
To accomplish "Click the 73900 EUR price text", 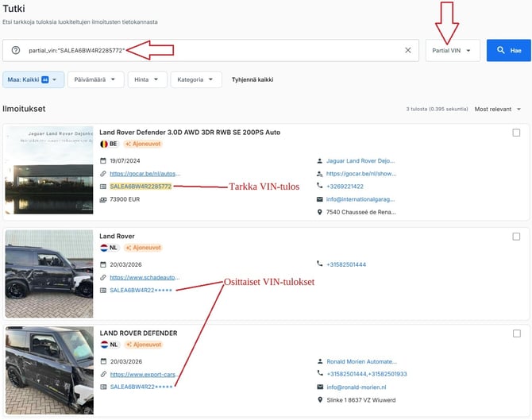I will tap(125, 199).
